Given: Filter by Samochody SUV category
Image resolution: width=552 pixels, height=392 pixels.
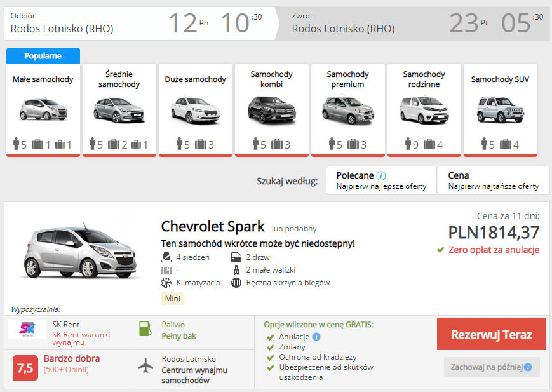Looking at the screenshot, I should pyautogui.click(x=501, y=110).
